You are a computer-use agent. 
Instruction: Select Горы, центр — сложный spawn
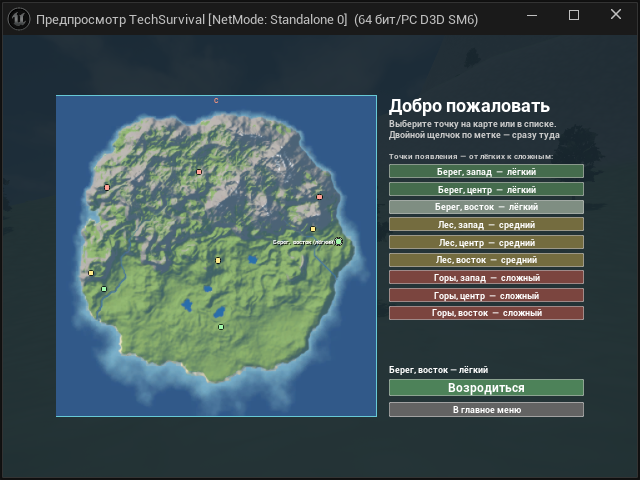click(486, 296)
